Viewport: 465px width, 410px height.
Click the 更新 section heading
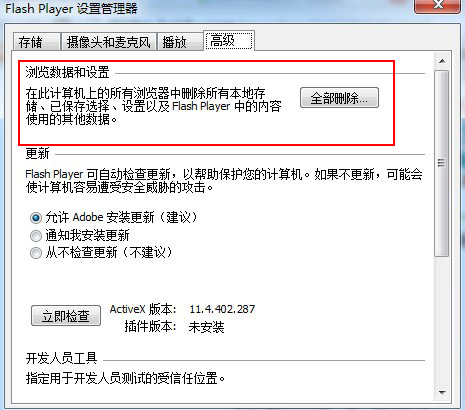click(x=37, y=154)
